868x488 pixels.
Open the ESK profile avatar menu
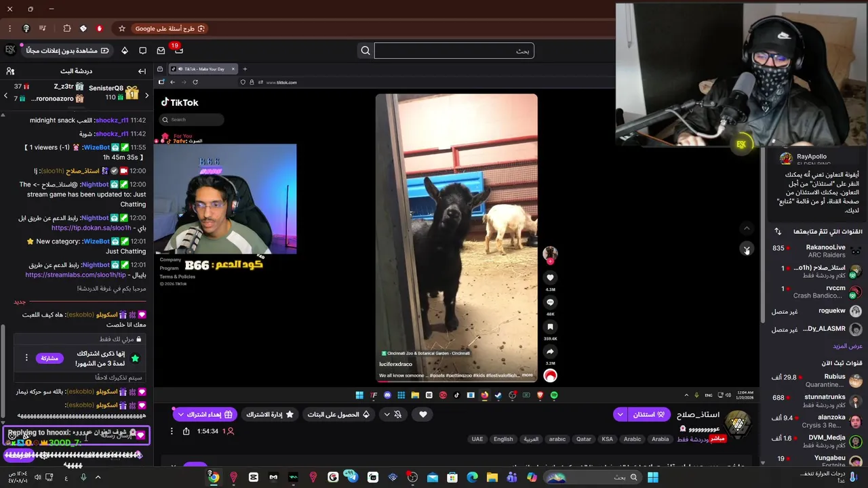(x=10, y=50)
